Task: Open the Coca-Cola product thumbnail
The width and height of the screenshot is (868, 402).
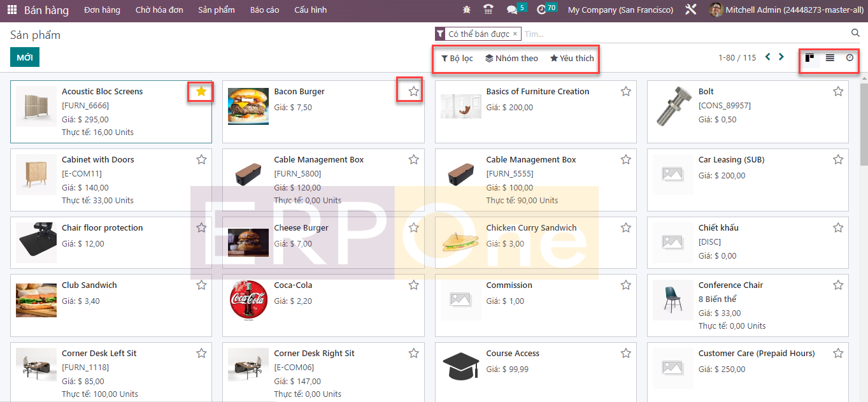Action: tap(248, 300)
